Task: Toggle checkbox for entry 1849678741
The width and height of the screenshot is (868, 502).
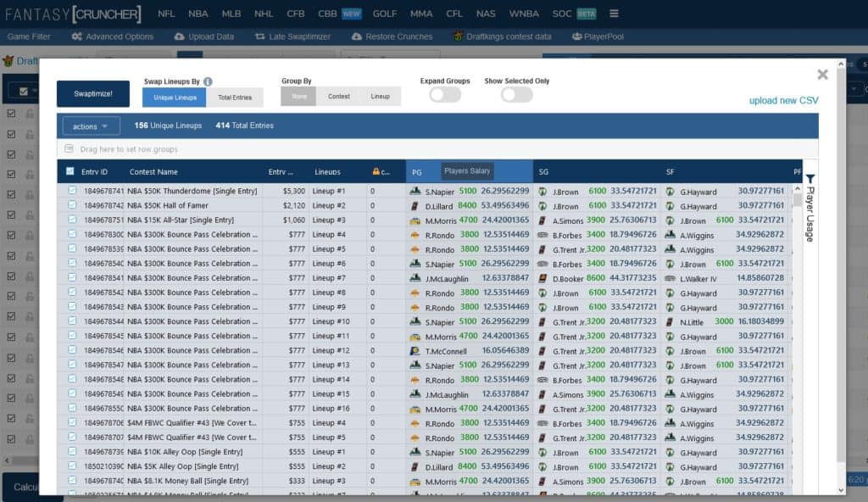Action: point(72,191)
